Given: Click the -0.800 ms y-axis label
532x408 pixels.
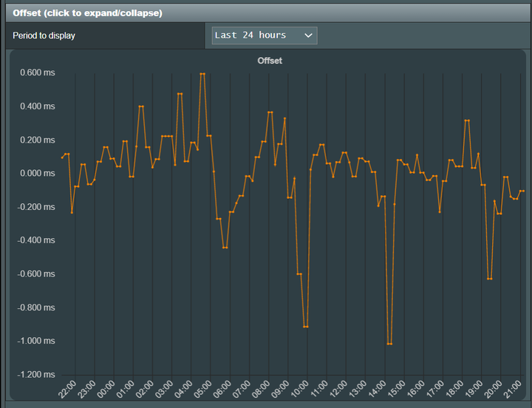Looking at the screenshot, I should tap(36, 307).
